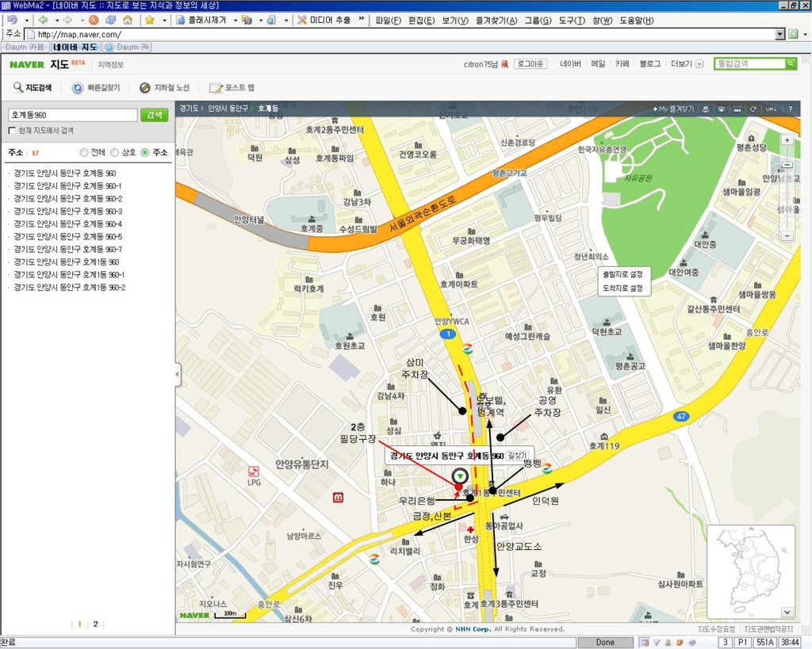Select the result 경기도 안양시 동안구 호계1동 960-2
Screen dimensions: 812x649
pos(70,287)
